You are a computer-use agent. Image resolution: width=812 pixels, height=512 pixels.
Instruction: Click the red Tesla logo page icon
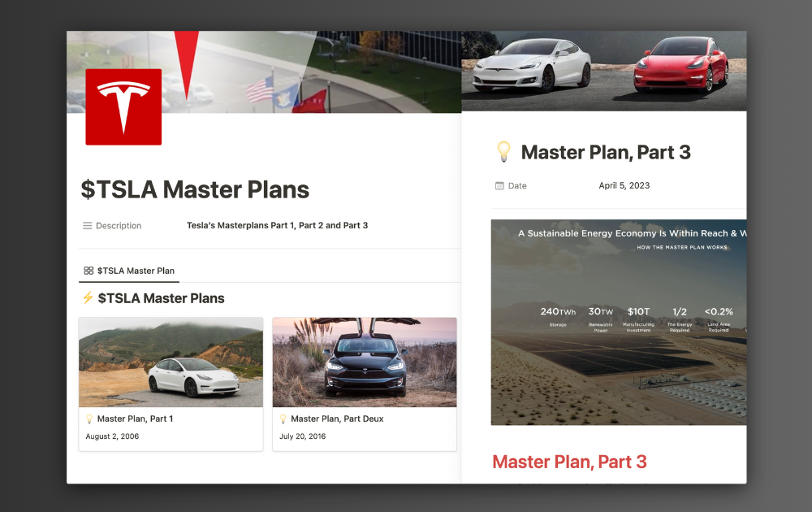tap(123, 106)
